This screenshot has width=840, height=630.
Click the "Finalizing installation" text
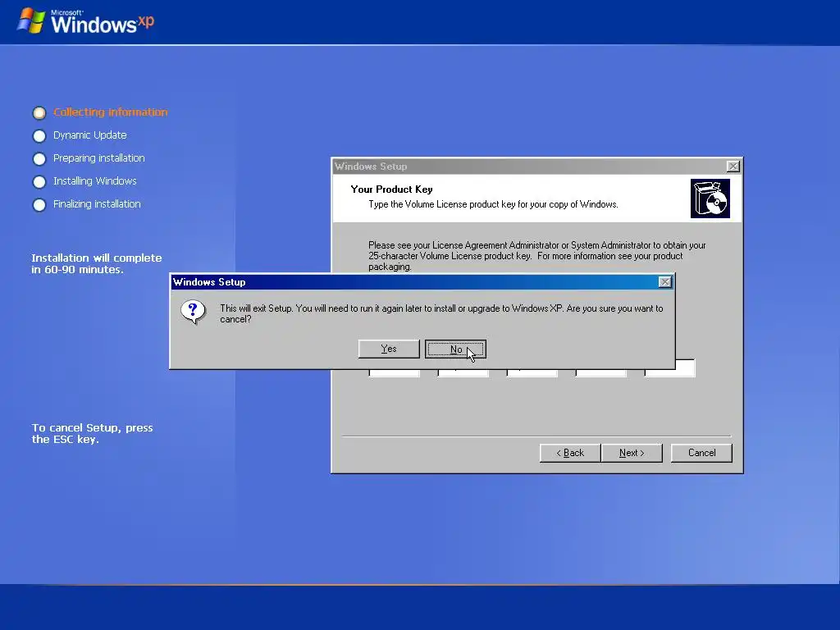pyautogui.click(x=97, y=204)
